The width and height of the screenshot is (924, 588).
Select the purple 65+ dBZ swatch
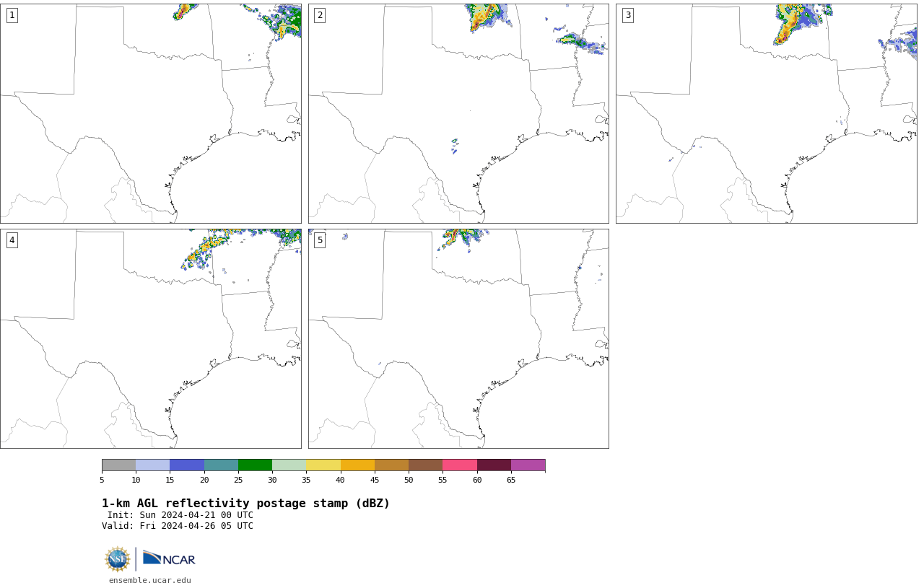(528, 465)
